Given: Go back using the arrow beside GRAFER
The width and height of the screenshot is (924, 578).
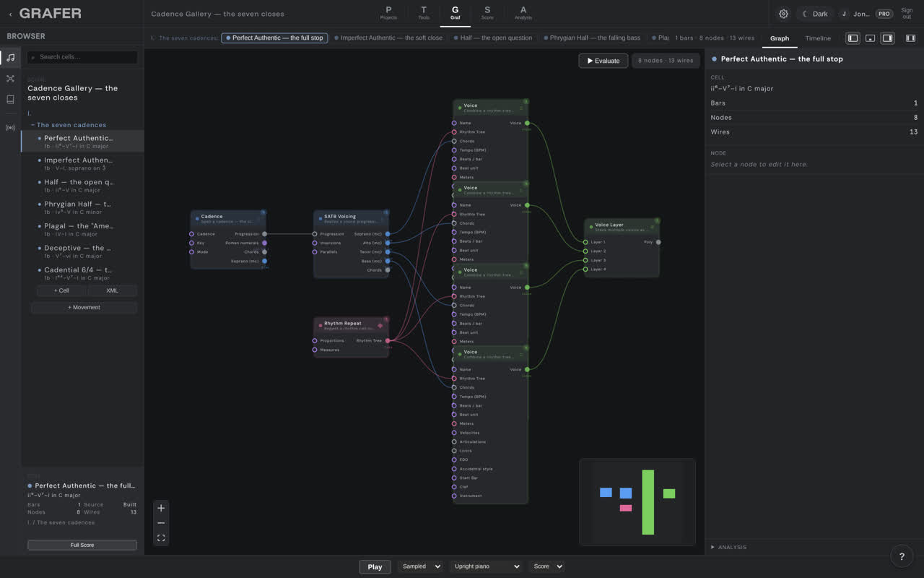Looking at the screenshot, I should coord(10,14).
